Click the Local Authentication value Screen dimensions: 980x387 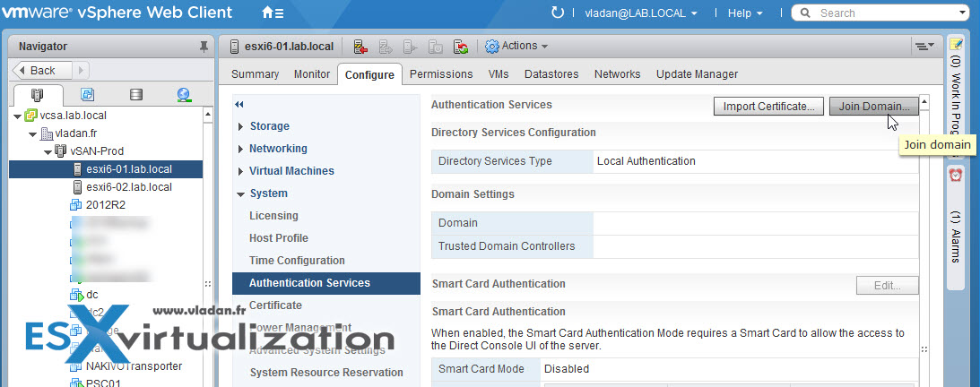pos(646,161)
